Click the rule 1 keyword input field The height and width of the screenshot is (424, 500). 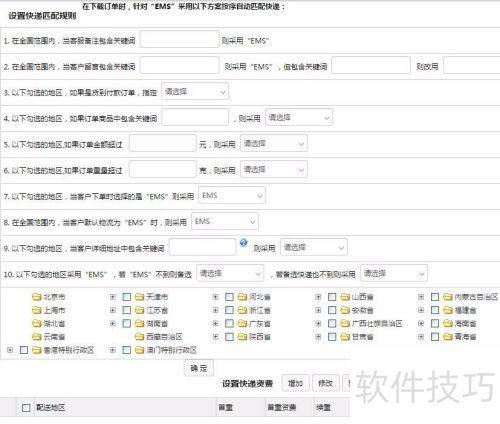pos(180,39)
